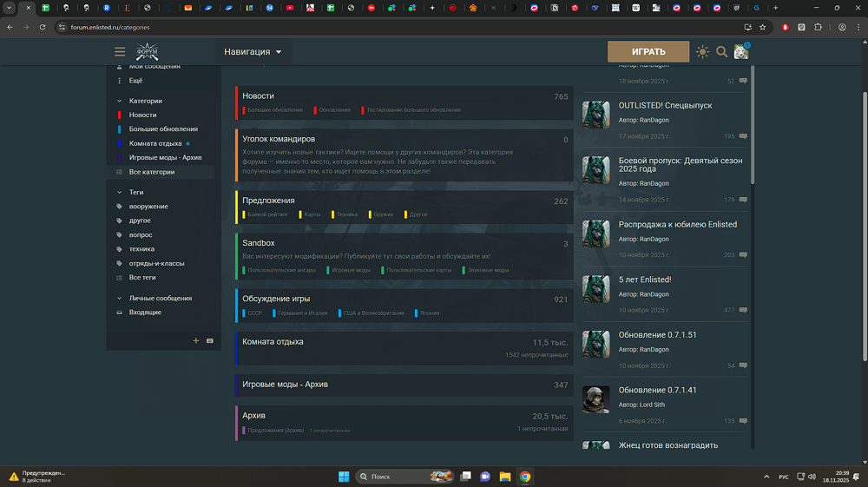This screenshot has width=868, height=487.
Task: Open the Навигация dropdown
Action: (x=253, y=52)
